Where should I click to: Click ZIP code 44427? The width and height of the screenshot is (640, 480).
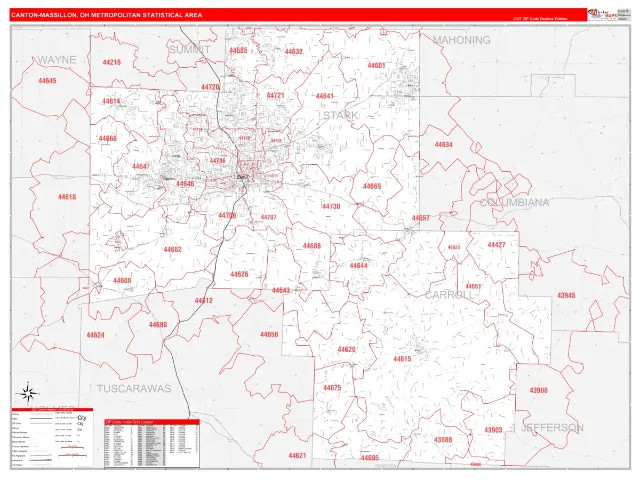(x=496, y=245)
